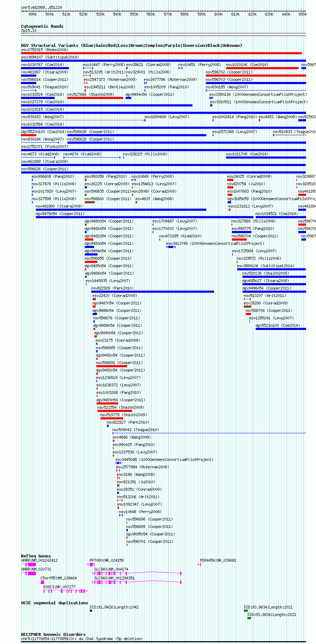The width and height of the screenshot is (316, 644).
Task: Select the 500k ruler tick label
Action: [49, 14]
